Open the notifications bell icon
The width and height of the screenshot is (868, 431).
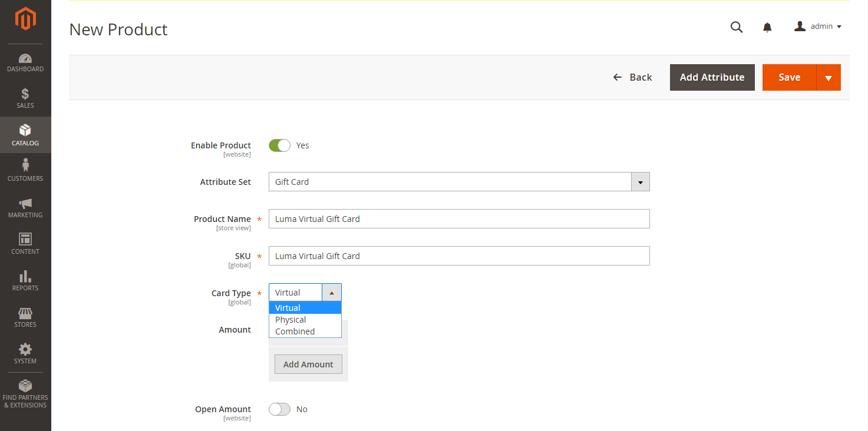[767, 27]
